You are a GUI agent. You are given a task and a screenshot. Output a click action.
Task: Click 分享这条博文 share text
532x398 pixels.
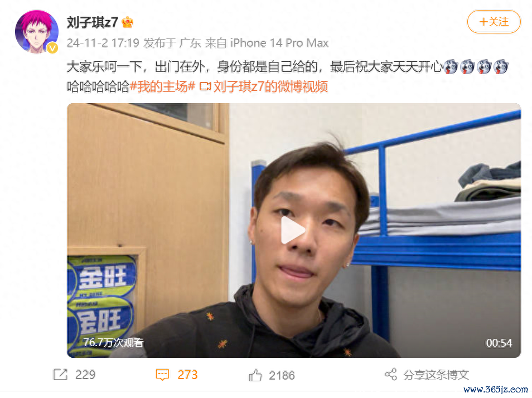pyautogui.click(x=436, y=375)
